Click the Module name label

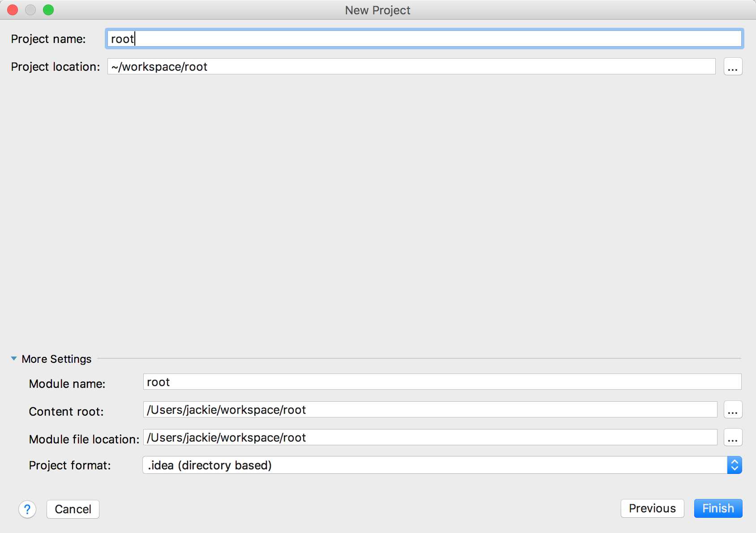(67, 384)
